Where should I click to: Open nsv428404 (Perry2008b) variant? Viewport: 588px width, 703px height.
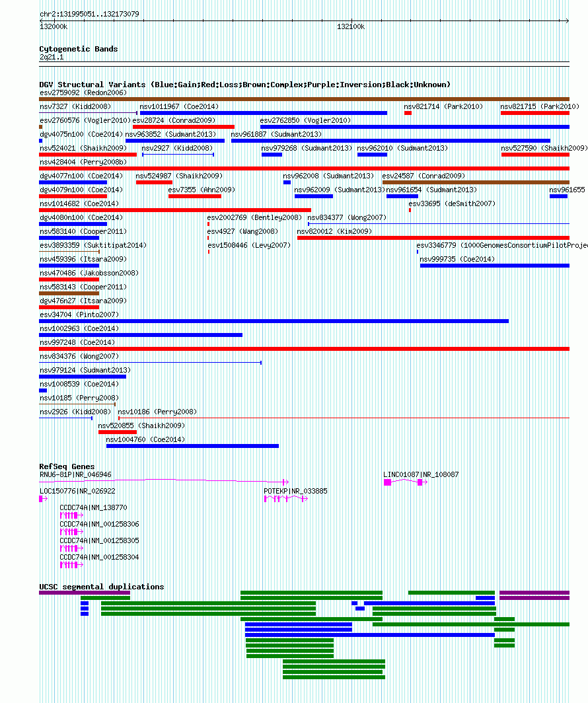[83, 163]
